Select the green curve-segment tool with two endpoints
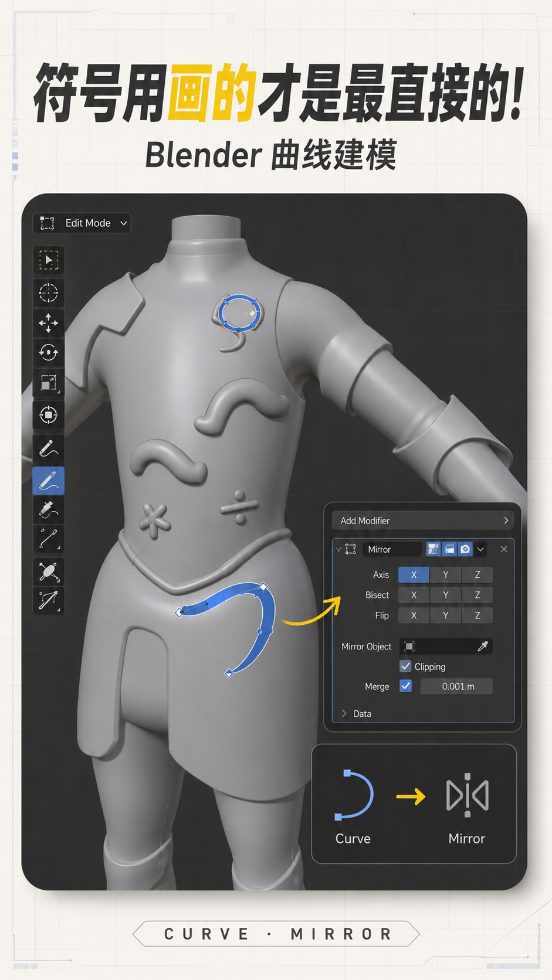552x980 pixels. click(x=49, y=539)
